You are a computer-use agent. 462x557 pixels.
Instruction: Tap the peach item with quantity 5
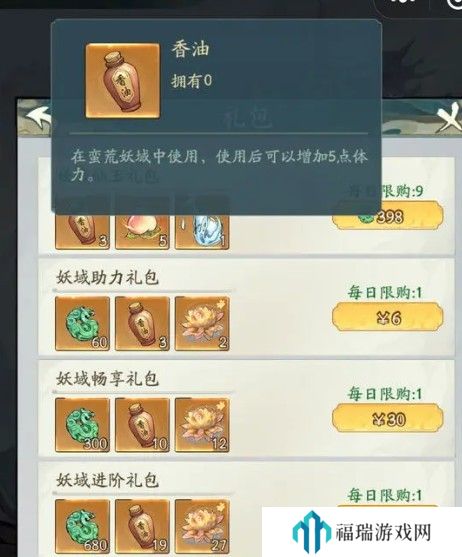[x=142, y=231]
